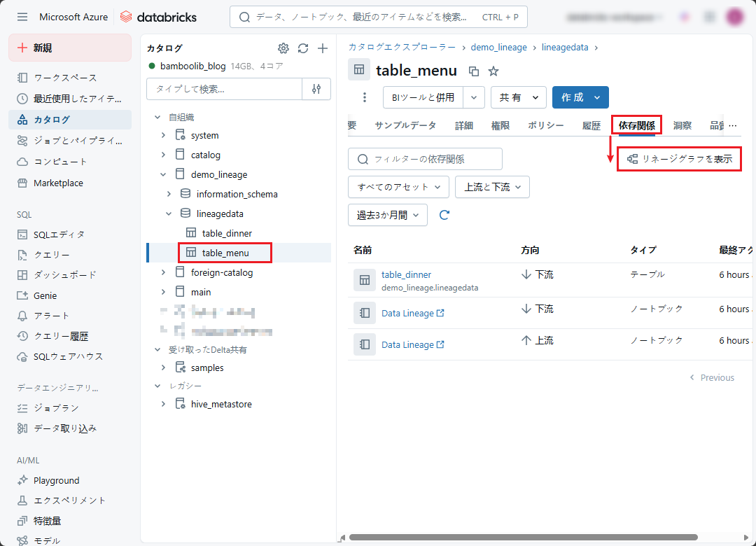Copy the table_menu table name

[474, 71]
